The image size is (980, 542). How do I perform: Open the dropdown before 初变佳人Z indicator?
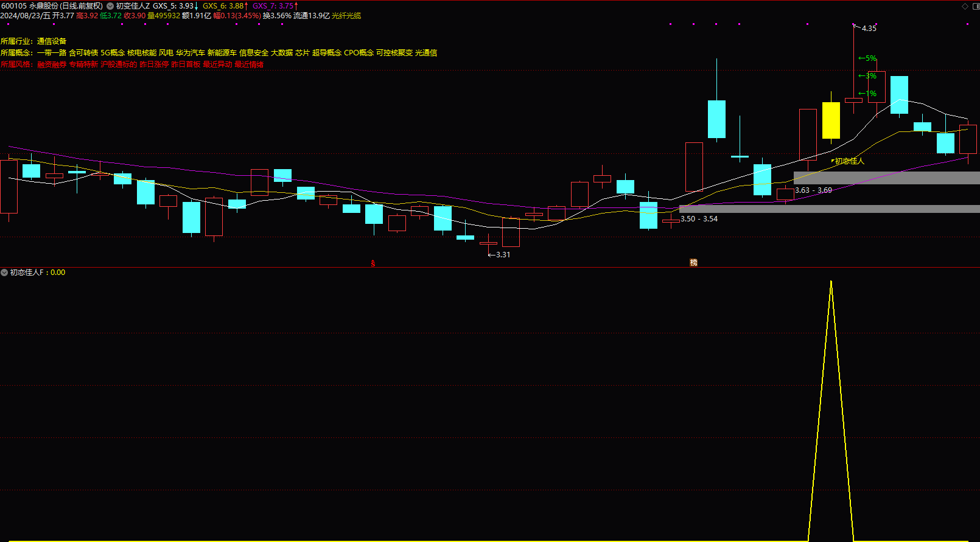coord(110,6)
